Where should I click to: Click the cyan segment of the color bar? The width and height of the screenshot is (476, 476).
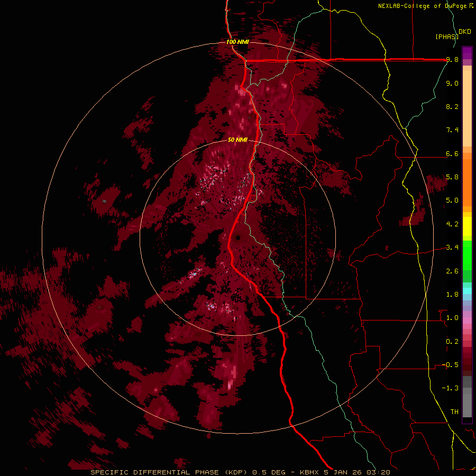point(467,291)
